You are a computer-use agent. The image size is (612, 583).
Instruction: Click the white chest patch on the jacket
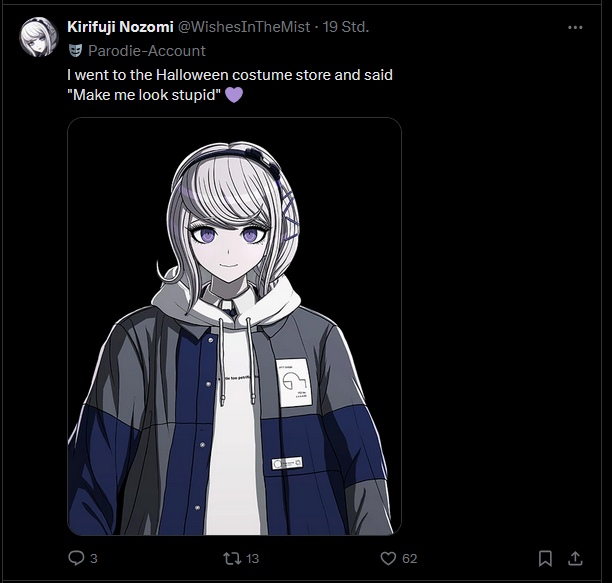294,382
